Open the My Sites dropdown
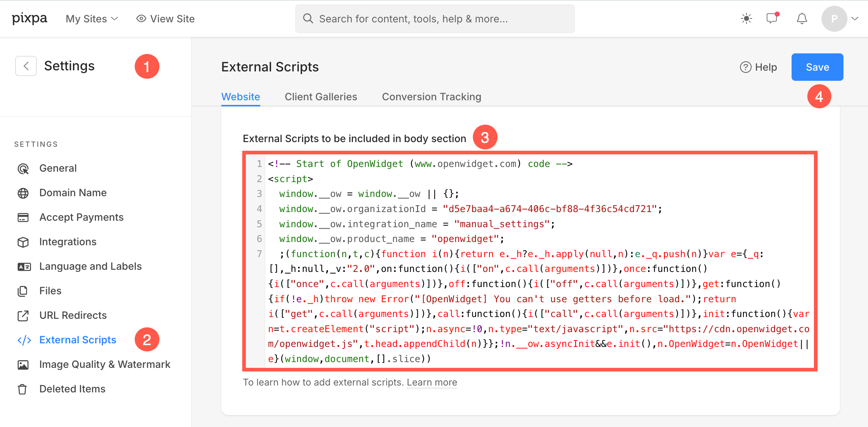The height and width of the screenshot is (427, 868). [x=92, y=19]
